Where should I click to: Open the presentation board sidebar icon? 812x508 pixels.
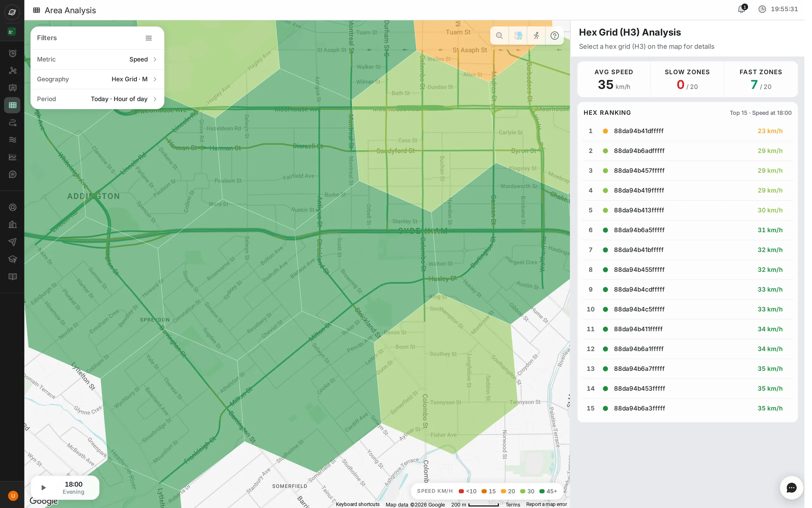coord(13,88)
